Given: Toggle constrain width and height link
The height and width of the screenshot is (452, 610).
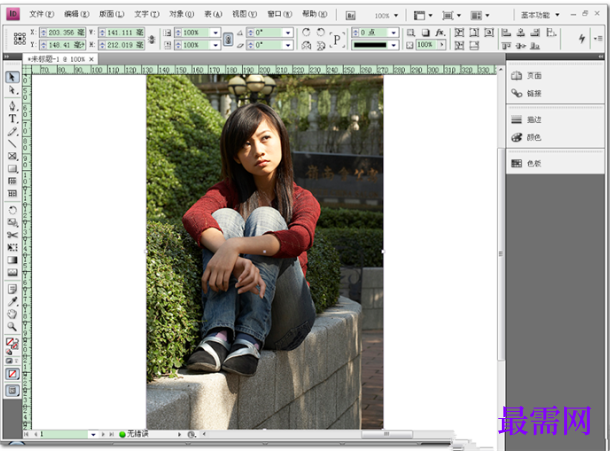Looking at the screenshot, I should tap(152, 39).
